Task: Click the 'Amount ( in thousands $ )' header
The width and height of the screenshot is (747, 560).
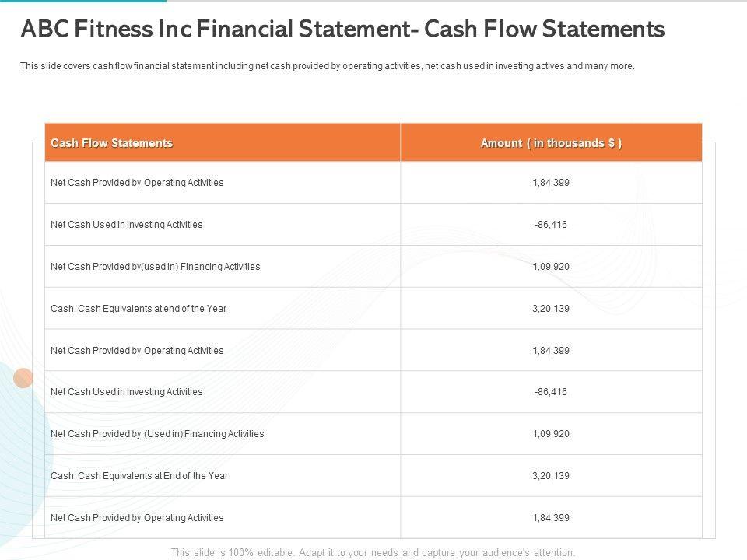Action: [551, 143]
